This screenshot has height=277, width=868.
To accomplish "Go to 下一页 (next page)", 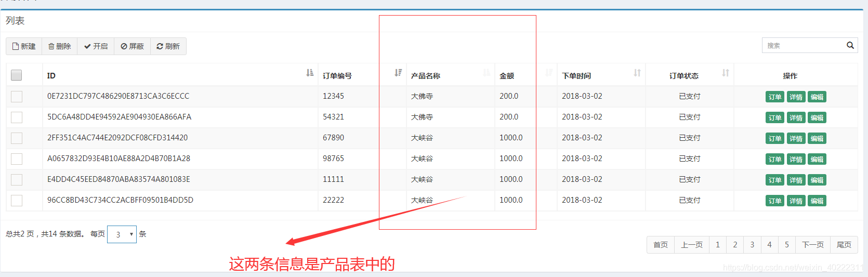I will click(813, 245).
